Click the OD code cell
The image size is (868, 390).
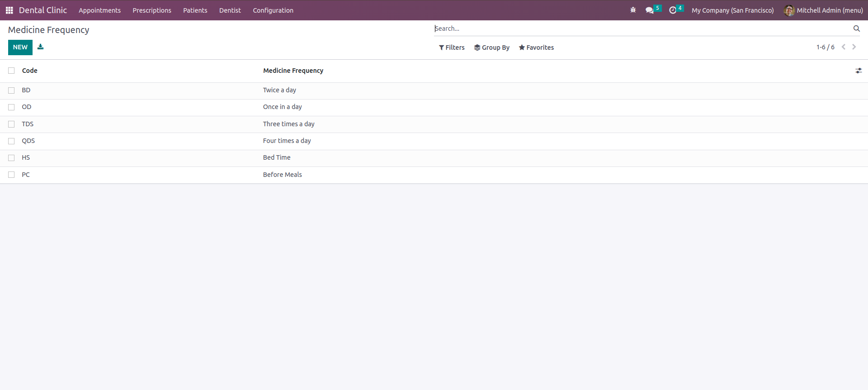(27, 107)
